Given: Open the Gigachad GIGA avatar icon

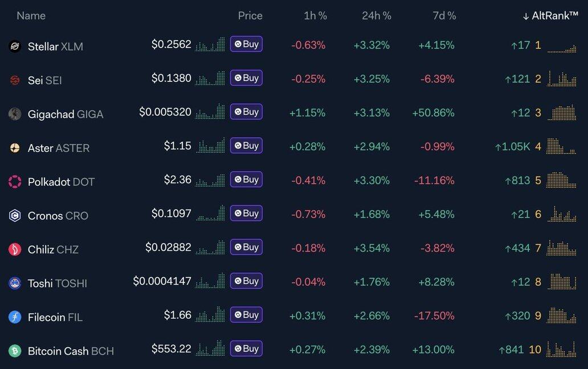Looking at the screenshot, I should click(x=15, y=114).
